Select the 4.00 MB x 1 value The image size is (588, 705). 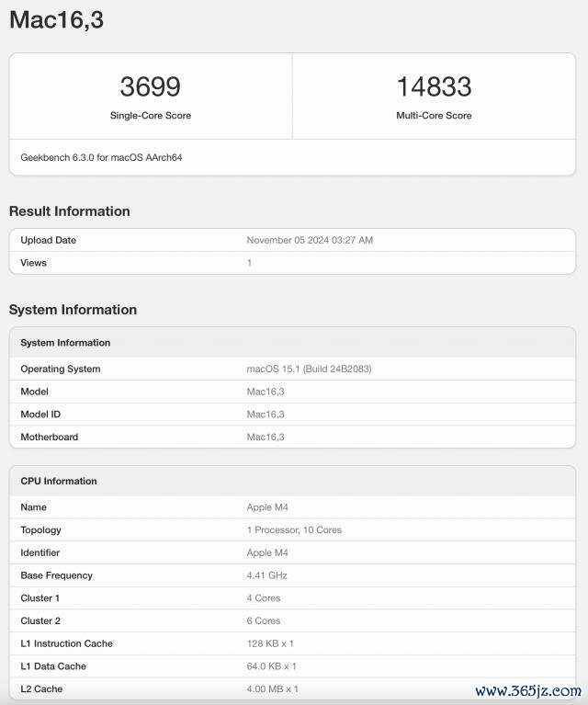coord(273,688)
